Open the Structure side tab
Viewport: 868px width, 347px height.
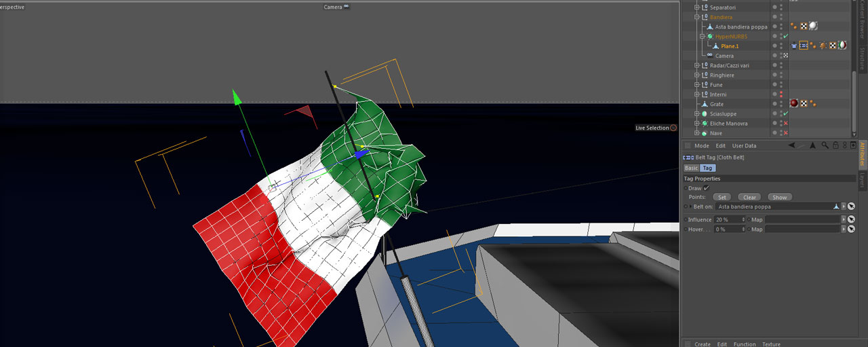[x=862, y=59]
